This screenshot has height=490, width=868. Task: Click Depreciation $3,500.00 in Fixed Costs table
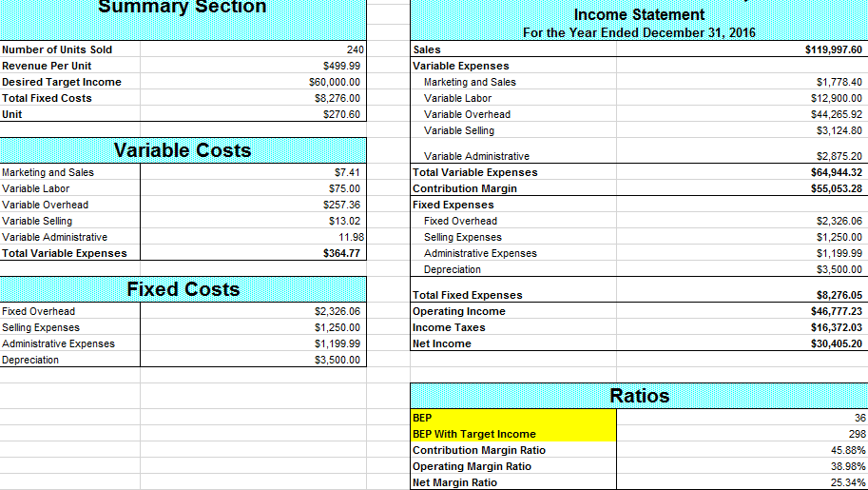pyautogui.click(x=338, y=360)
